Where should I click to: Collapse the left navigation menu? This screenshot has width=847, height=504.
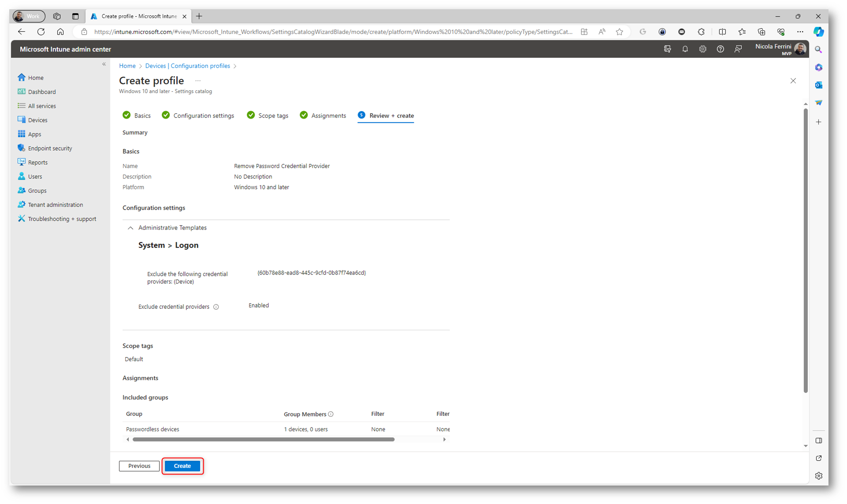coord(104,64)
